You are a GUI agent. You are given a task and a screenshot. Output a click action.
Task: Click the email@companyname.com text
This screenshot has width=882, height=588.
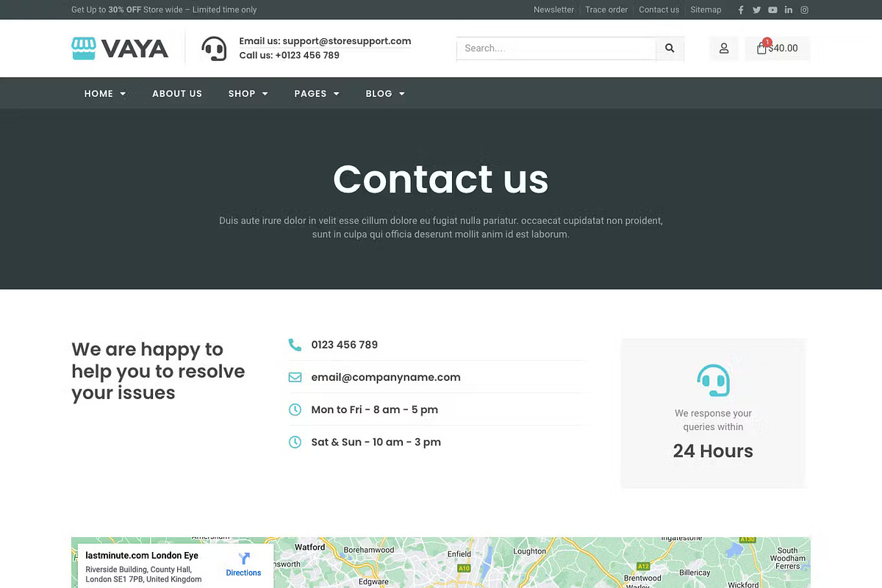(x=386, y=377)
